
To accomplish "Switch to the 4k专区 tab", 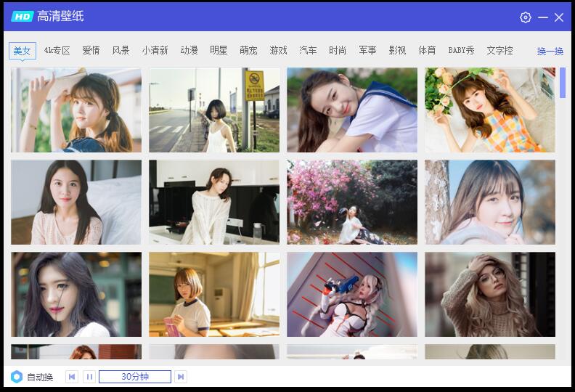I will tap(57, 50).
